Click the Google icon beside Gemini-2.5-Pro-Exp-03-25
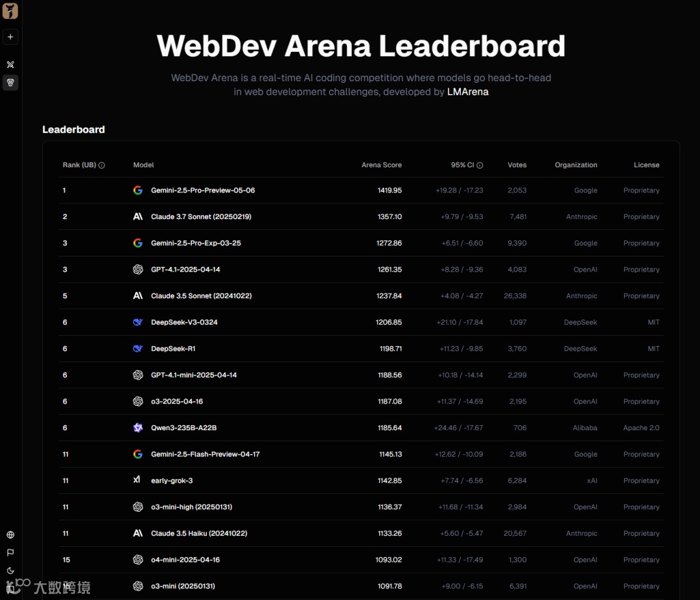The image size is (700, 600). point(138,243)
